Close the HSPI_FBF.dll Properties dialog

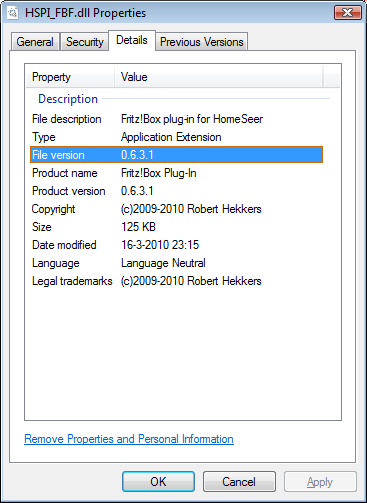tap(348, 13)
